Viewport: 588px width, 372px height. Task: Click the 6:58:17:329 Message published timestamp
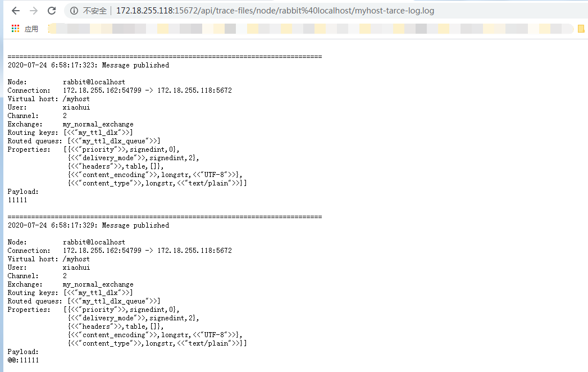click(88, 225)
